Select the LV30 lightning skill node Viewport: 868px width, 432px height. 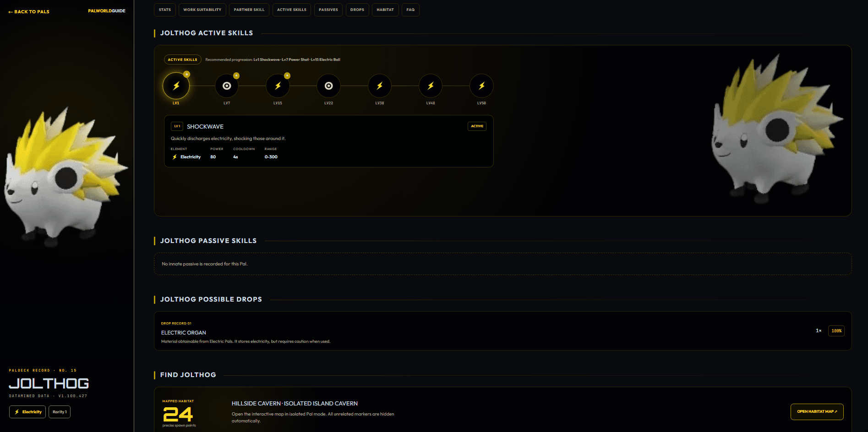380,86
